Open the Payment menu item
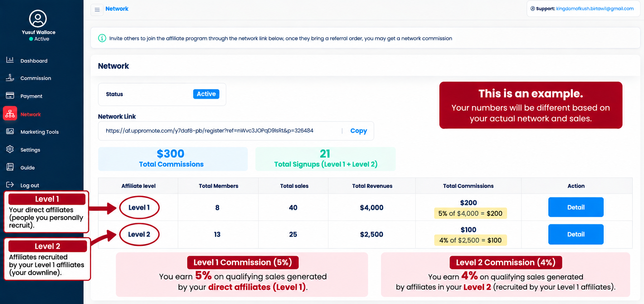 tap(31, 96)
